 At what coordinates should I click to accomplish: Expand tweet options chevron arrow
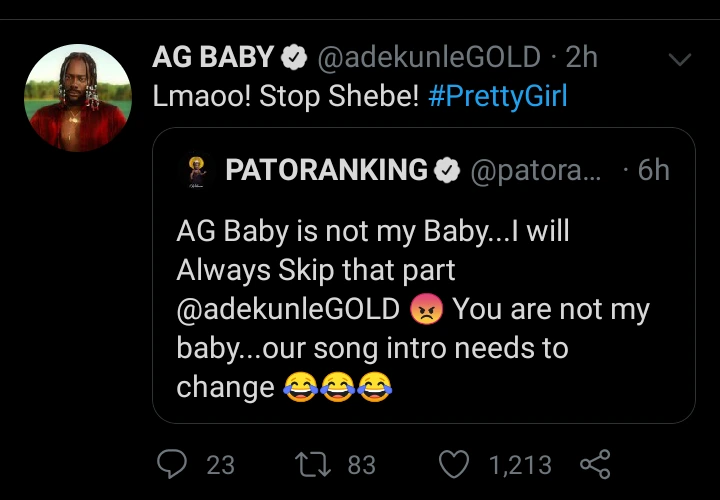pos(680,60)
